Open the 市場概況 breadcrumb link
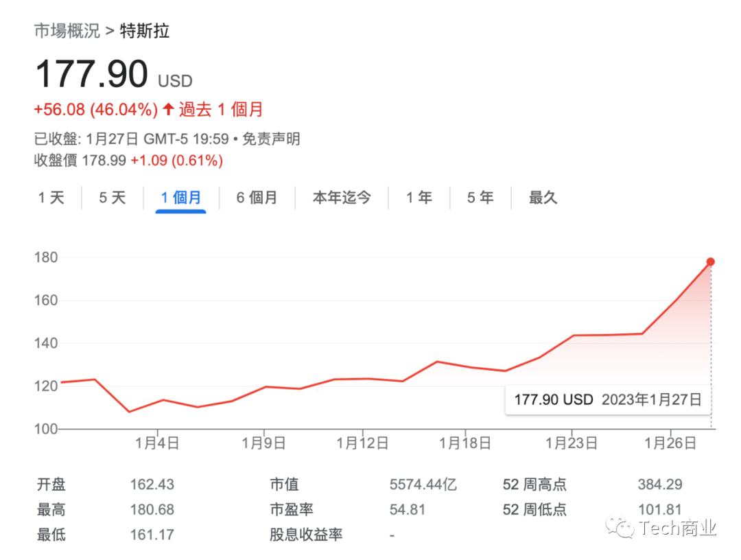Screen dimensions: 741x560 pos(67,31)
